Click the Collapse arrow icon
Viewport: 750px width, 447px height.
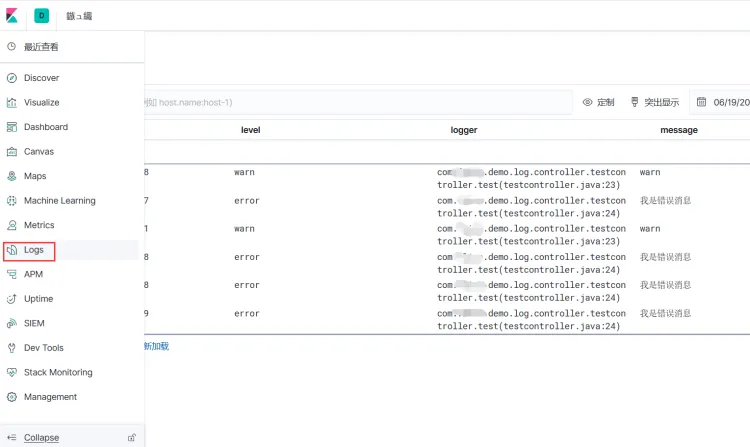tap(11, 437)
